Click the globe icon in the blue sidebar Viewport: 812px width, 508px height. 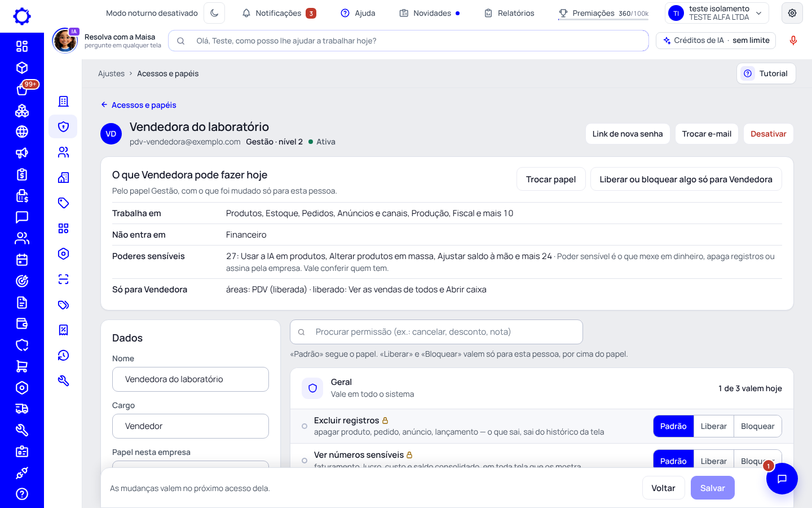tap(22, 132)
